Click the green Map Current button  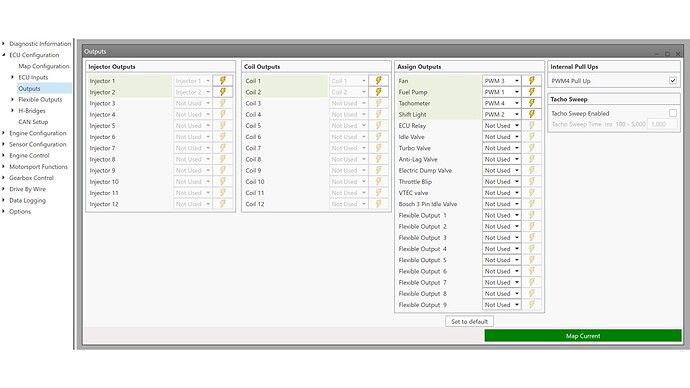[x=583, y=336]
